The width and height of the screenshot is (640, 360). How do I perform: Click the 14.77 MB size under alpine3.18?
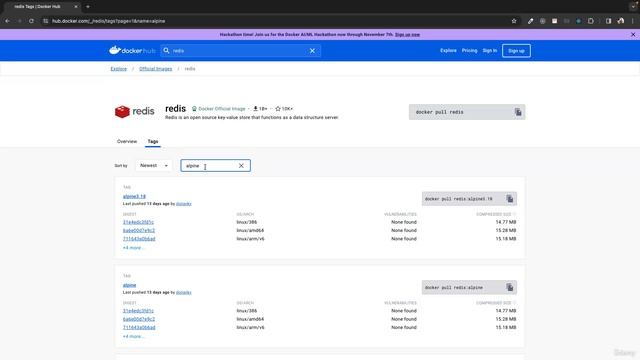[x=506, y=222]
